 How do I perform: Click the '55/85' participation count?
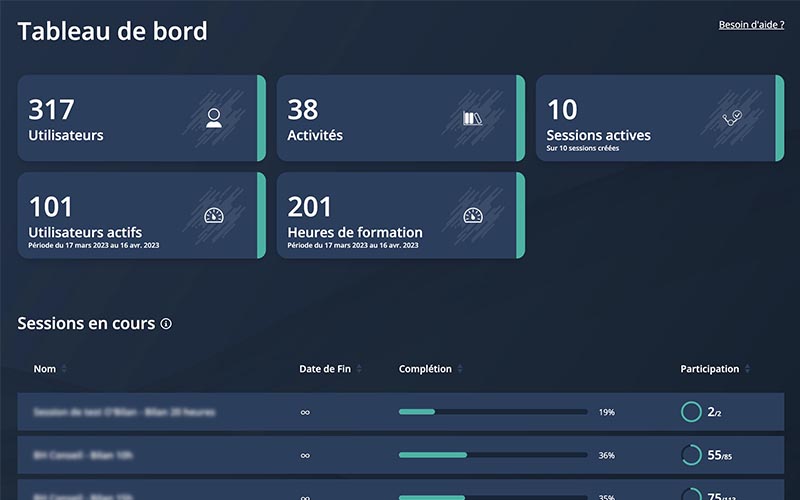click(x=719, y=455)
